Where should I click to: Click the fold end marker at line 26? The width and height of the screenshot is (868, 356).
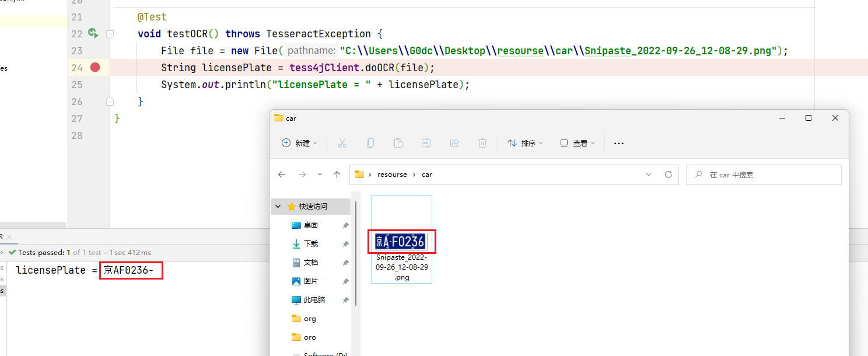pos(110,102)
